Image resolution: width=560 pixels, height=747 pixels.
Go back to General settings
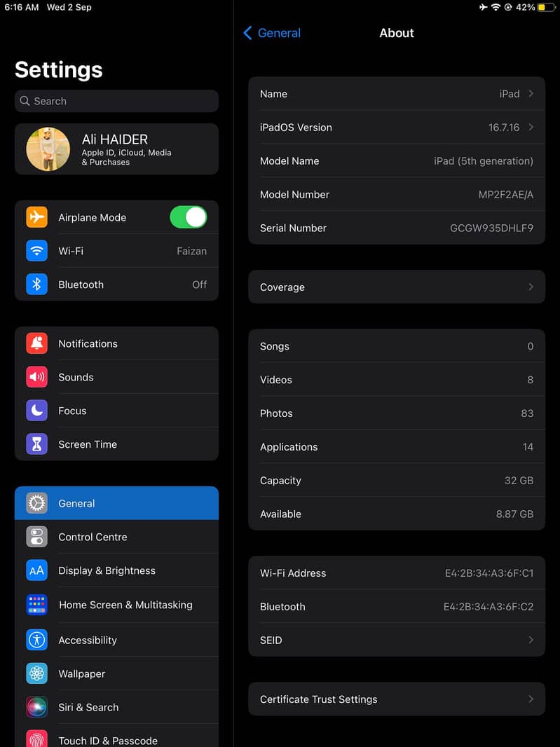(x=272, y=33)
